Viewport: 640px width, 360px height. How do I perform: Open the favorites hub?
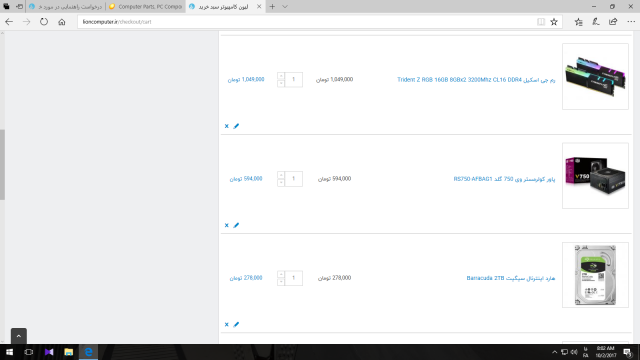578,22
